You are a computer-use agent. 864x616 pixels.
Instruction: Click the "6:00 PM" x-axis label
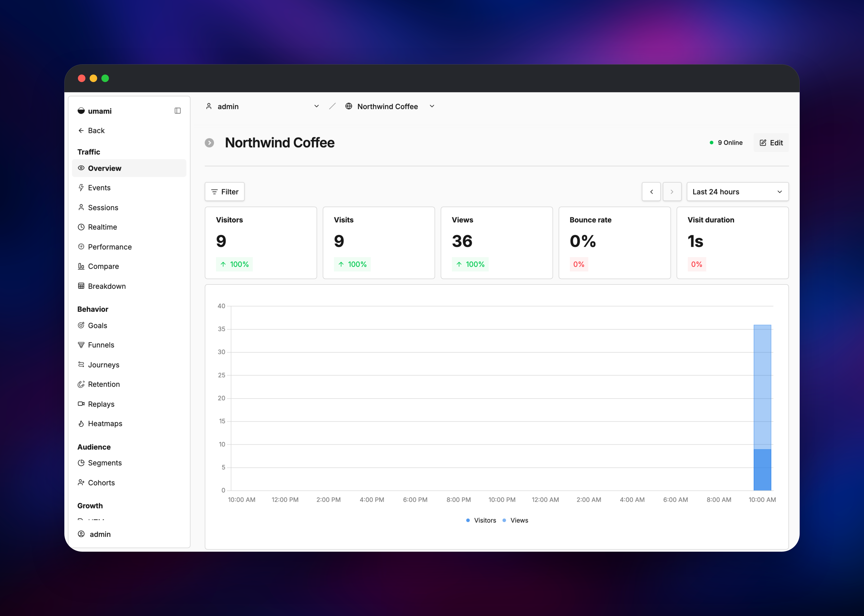click(x=415, y=500)
